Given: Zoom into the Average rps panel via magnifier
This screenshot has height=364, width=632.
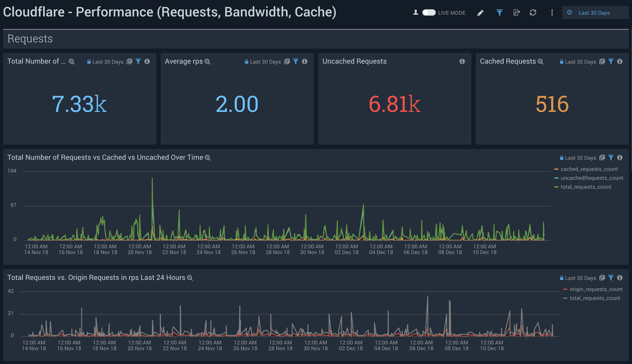Looking at the screenshot, I should (207, 61).
